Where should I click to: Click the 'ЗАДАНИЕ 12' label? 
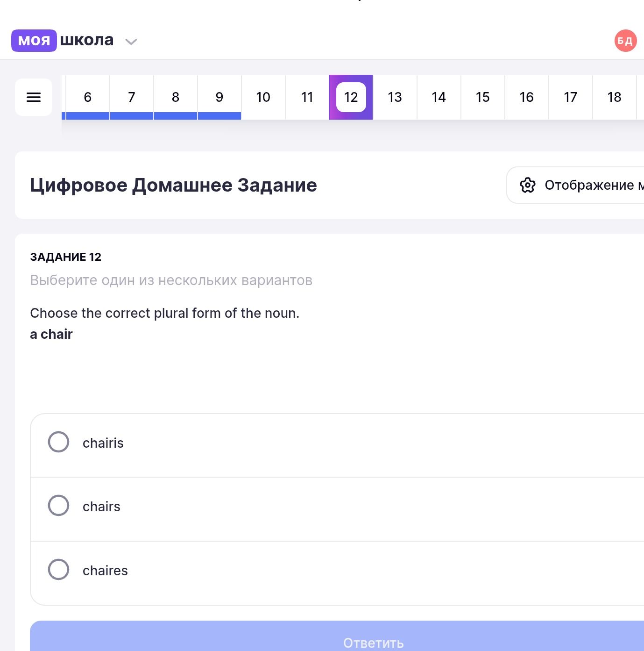66,257
